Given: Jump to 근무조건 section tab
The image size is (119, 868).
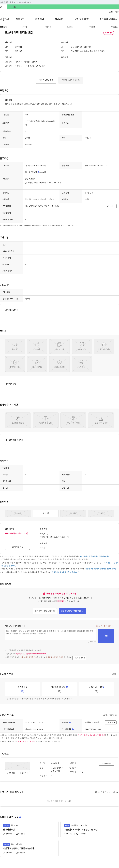Looking at the screenshot, I should pyautogui.click(x=26, y=27).
